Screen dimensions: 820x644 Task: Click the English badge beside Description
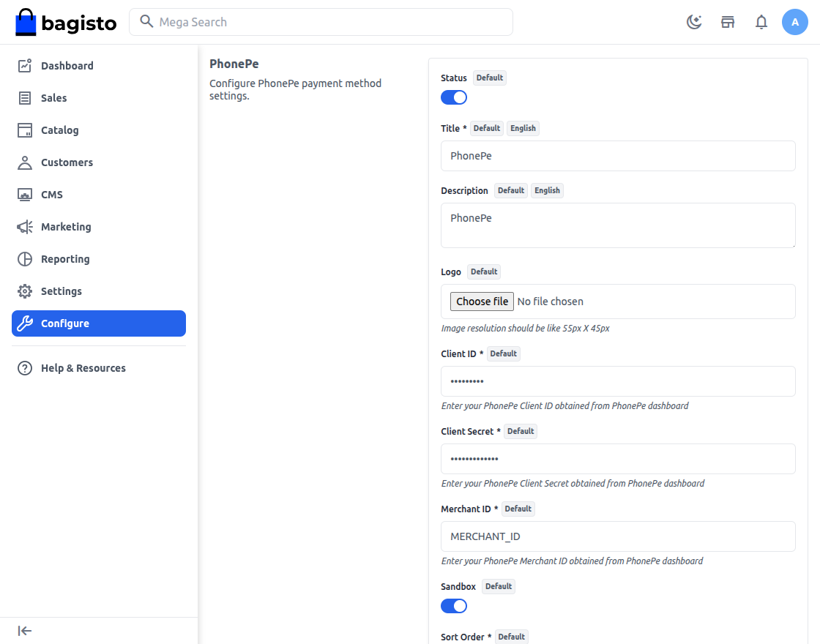[x=547, y=190]
